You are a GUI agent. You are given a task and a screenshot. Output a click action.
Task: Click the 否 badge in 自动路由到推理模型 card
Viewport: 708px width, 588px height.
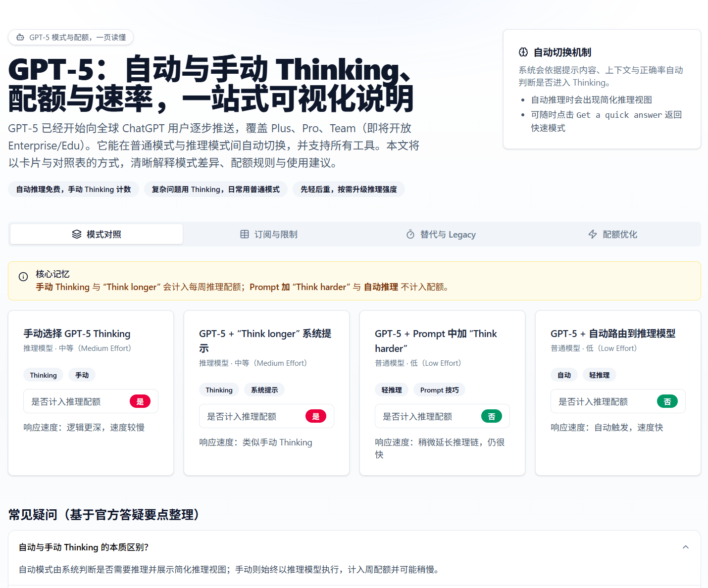tap(667, 401)
